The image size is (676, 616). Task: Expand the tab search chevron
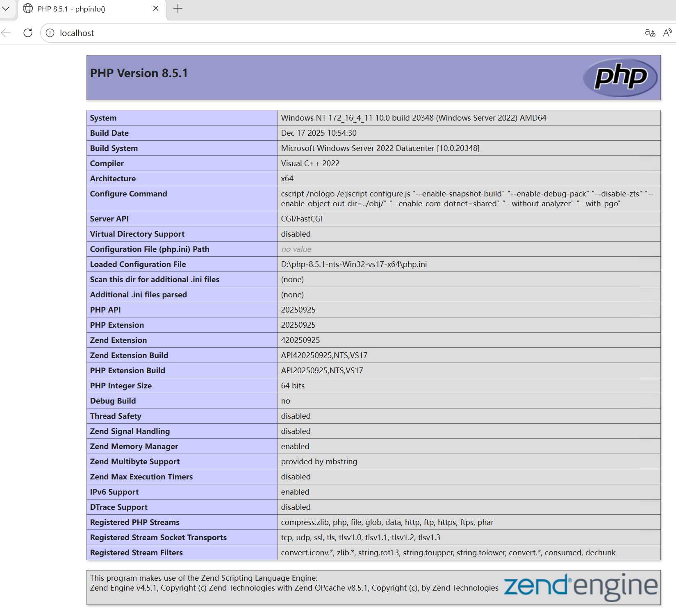(6, 9)
